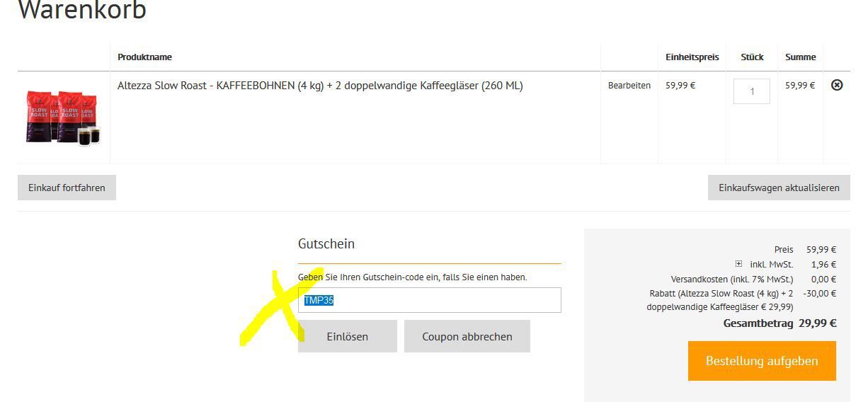Focus the Stück quantity field
Screen dimensions: 868x414
(x=752, y=91)
